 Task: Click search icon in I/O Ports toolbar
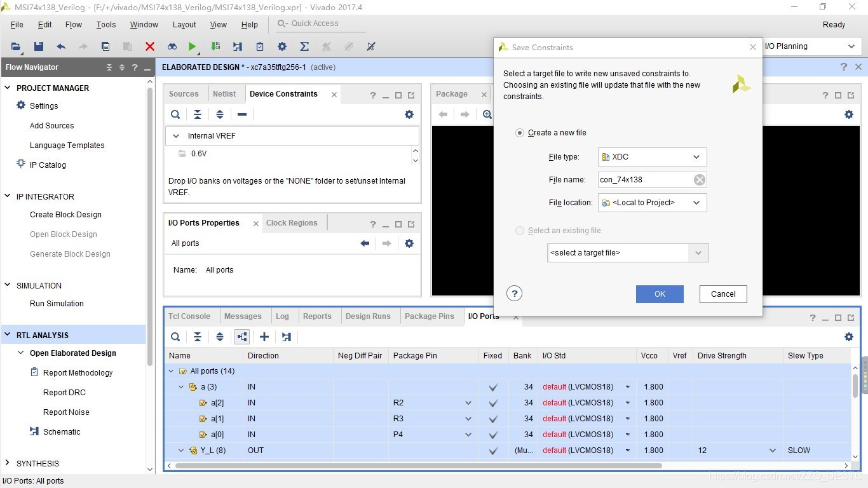175,337
